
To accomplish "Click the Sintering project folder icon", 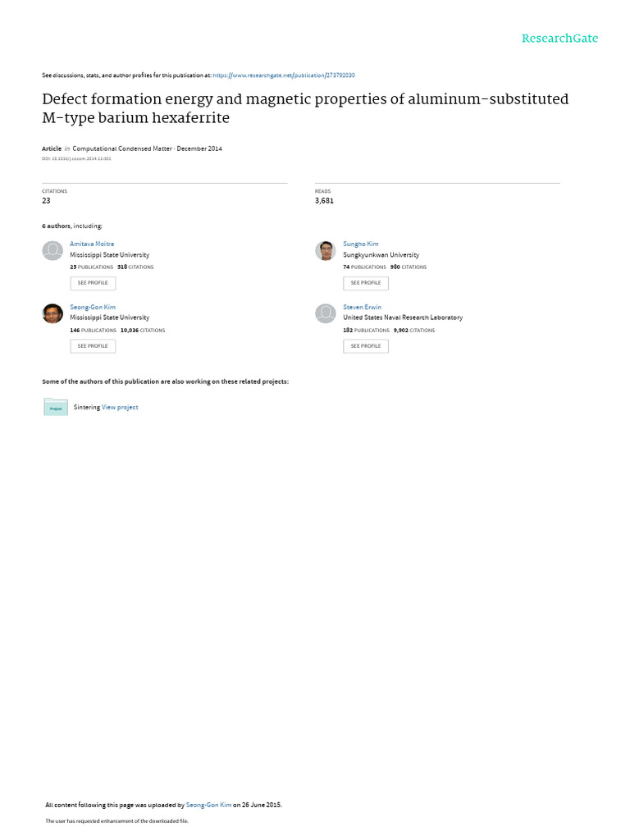I will pyautogui.click(x=56, y=407).
